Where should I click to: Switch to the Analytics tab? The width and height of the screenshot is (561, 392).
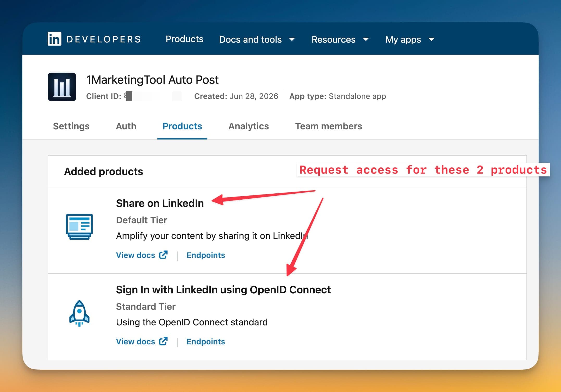point(248,126)
